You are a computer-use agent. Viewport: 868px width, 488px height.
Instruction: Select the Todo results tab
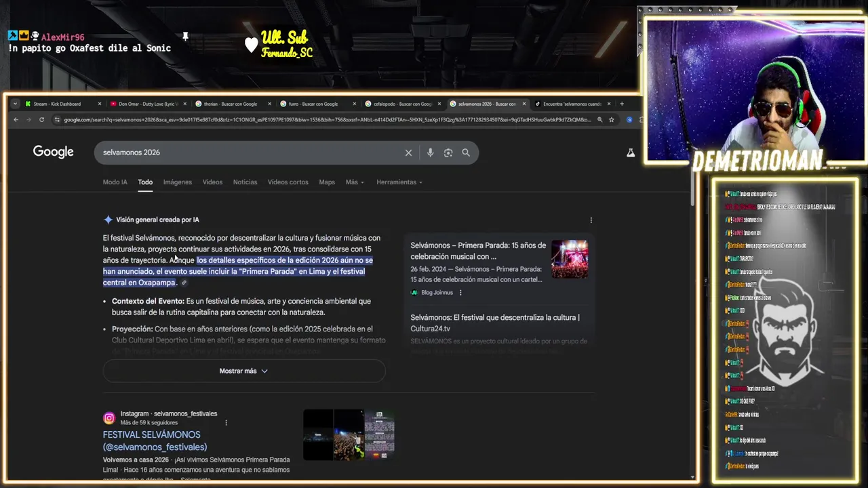(145, 182)
